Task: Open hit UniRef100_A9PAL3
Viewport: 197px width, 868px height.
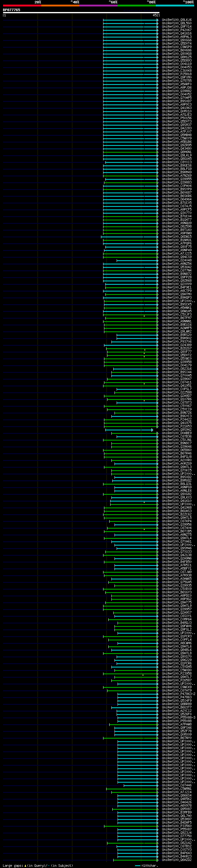Action: pyautogui.click(x=177, y=37)
